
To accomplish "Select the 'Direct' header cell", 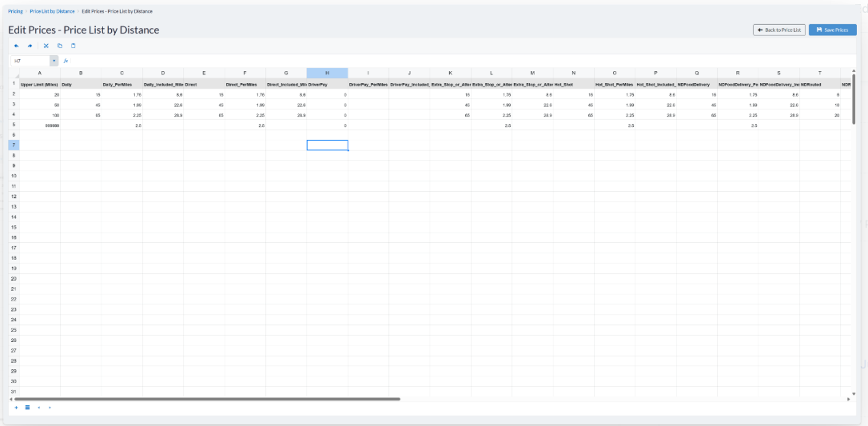I will (205, 84).
